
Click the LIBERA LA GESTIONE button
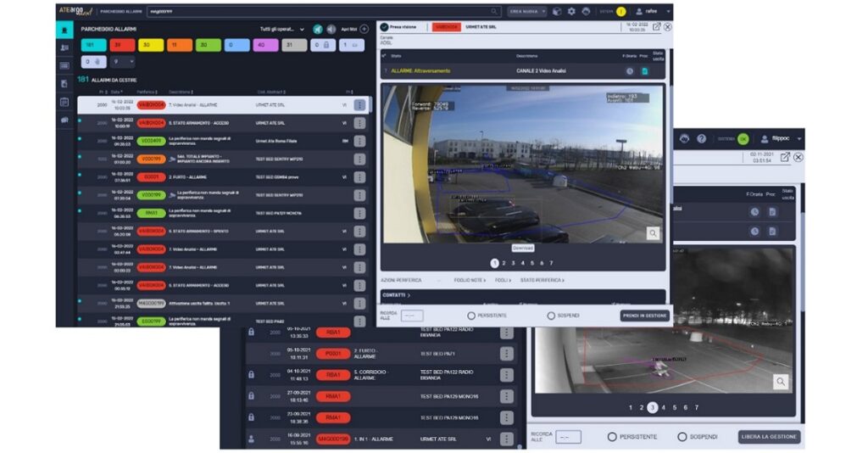[769, 437]
